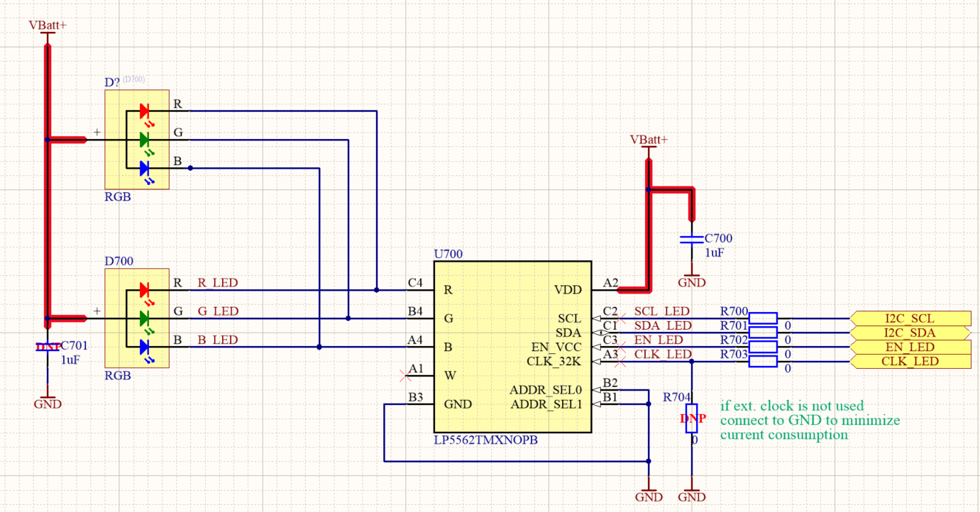980x512 pixels.
Task: Click the ADDR_SEL0 pin name on U700
Action: pyautogui.click(x=545, y=390)
